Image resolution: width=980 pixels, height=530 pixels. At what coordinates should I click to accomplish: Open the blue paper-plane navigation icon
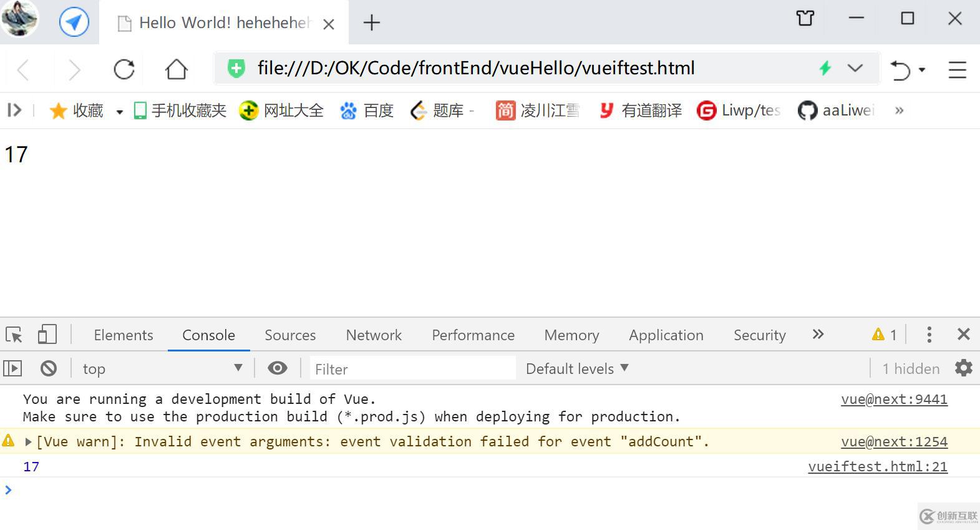[74, 22]
